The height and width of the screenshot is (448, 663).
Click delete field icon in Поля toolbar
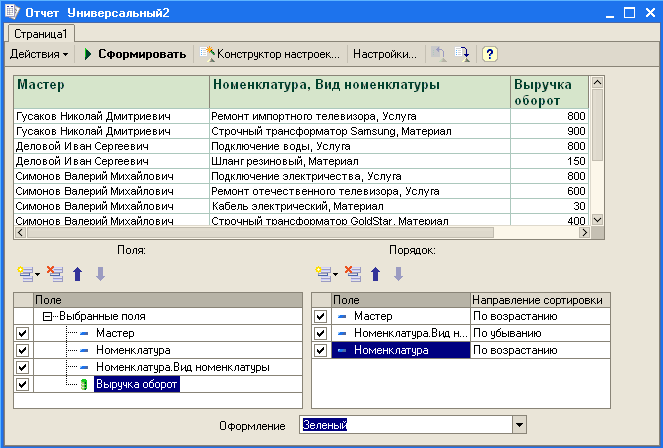tap(55, 273)
